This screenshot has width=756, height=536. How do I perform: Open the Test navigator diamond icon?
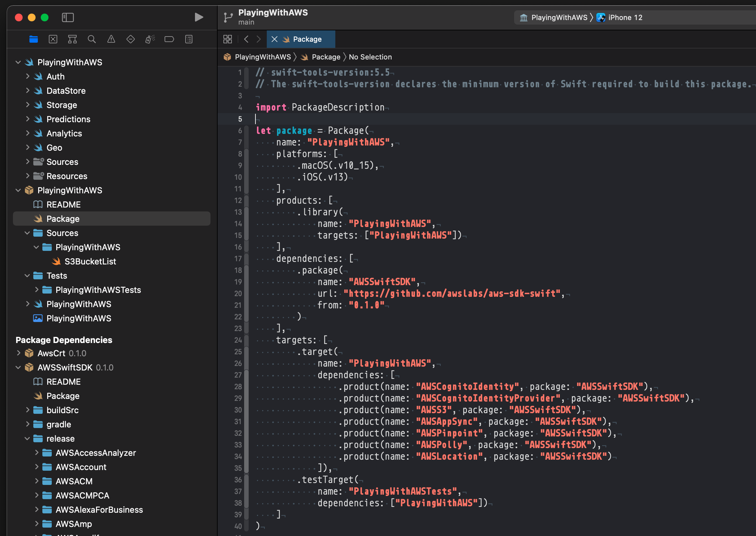pos(130,39)
